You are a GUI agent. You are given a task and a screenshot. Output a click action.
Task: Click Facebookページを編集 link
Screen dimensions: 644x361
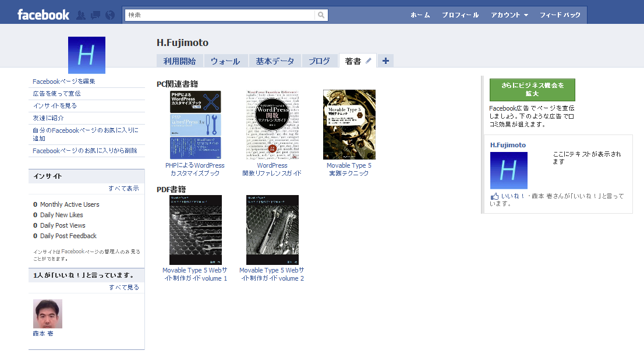click(x=64, y=82)
